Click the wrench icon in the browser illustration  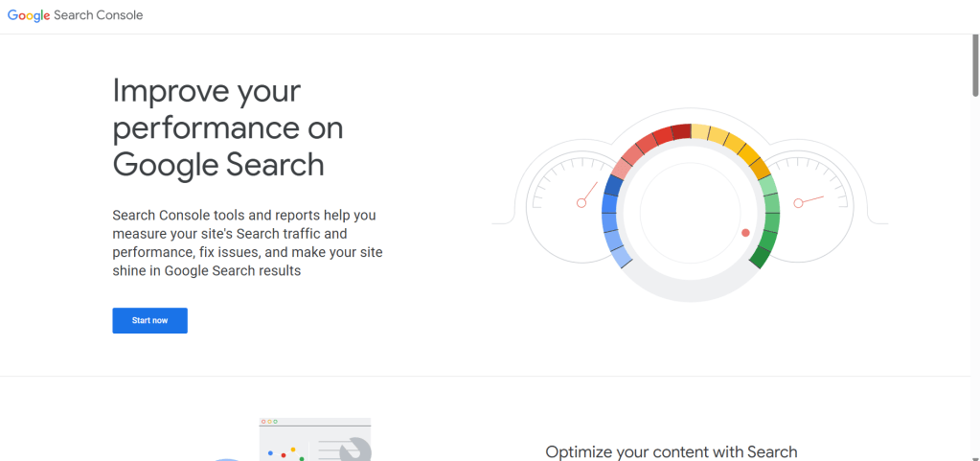pos(354,449)
